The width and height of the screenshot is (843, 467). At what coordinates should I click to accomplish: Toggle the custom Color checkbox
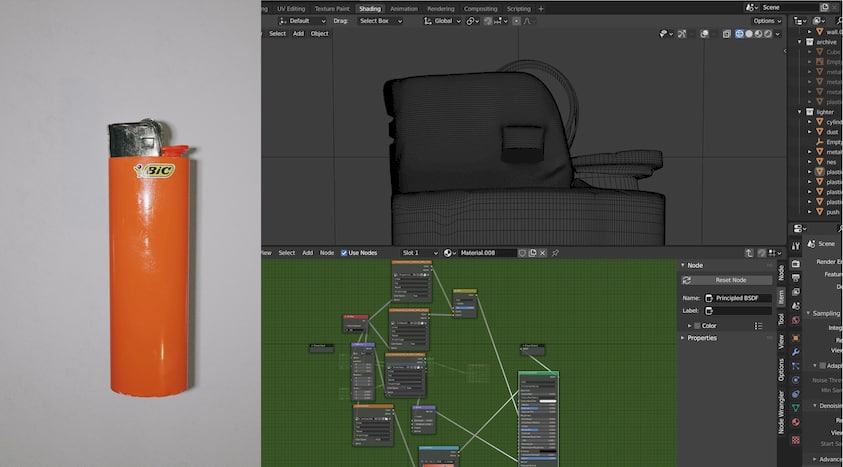697,326
